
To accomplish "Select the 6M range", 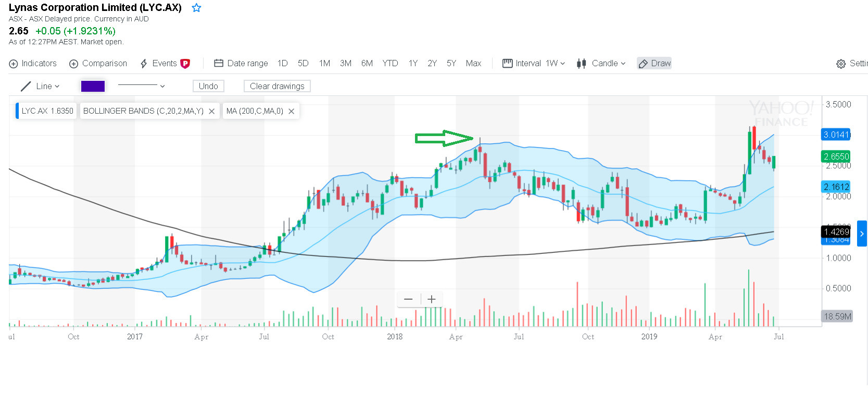I will [367, 64].
